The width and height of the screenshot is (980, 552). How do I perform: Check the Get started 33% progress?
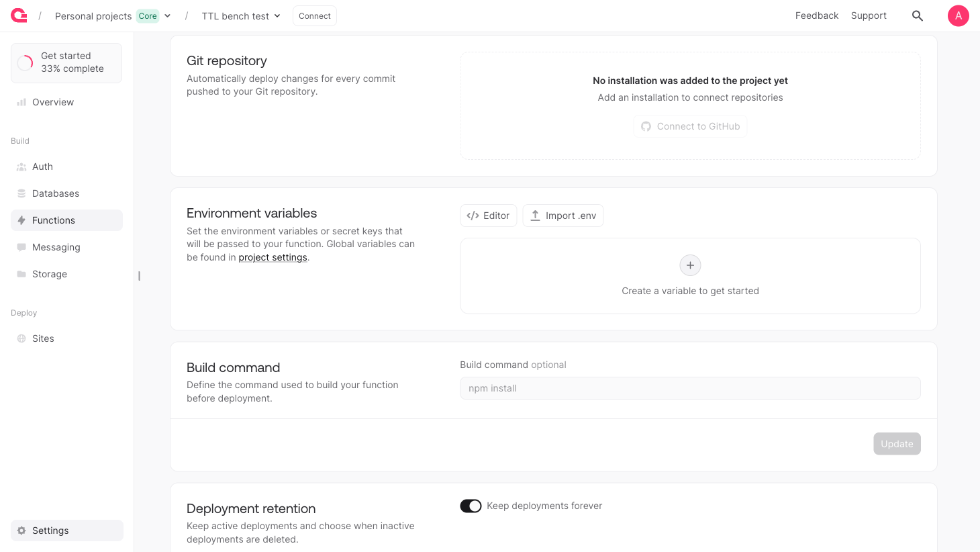tap(66, 62)
